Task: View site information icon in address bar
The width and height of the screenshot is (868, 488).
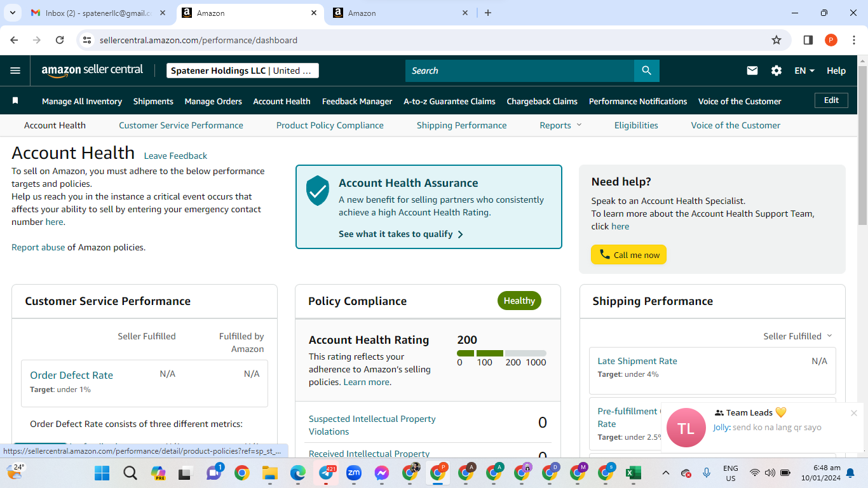Action: pyautogui.click(x=88, y=40)
